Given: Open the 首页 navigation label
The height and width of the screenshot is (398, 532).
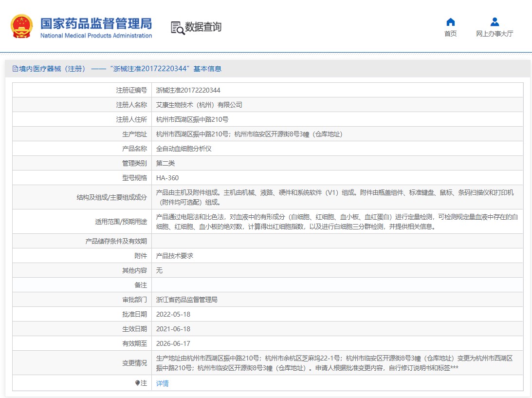Looking at the screenshot, I should [x=450, y=34].
